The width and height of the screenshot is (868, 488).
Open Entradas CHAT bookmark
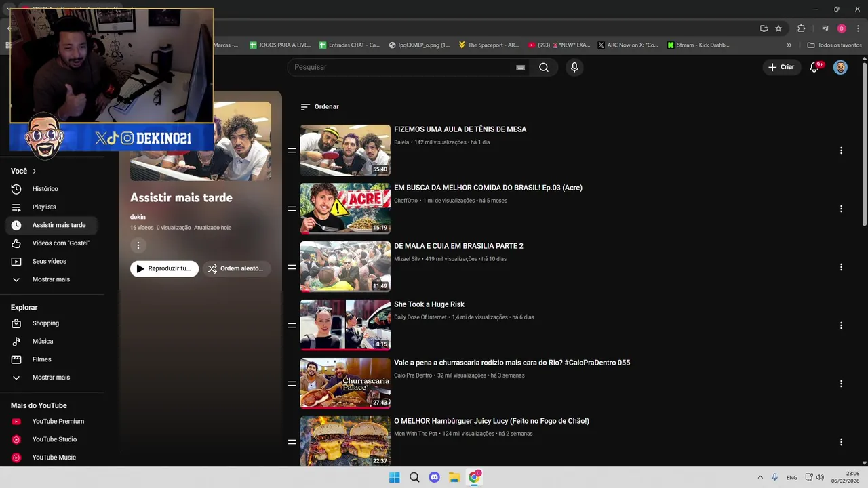[349, 45]
